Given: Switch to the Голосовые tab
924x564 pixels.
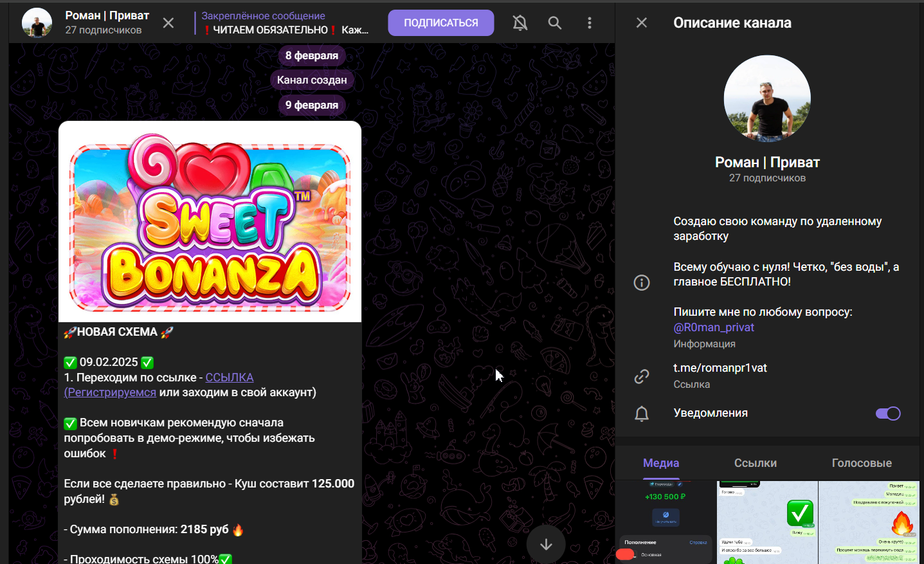Looking at the screenshot, I should [862, 463].
